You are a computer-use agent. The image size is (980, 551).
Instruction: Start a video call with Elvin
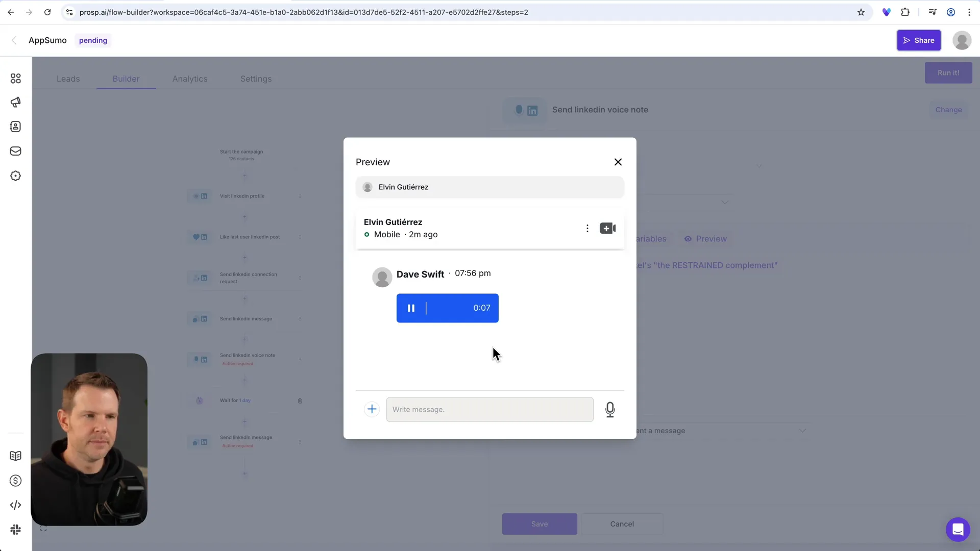point(607,229)
